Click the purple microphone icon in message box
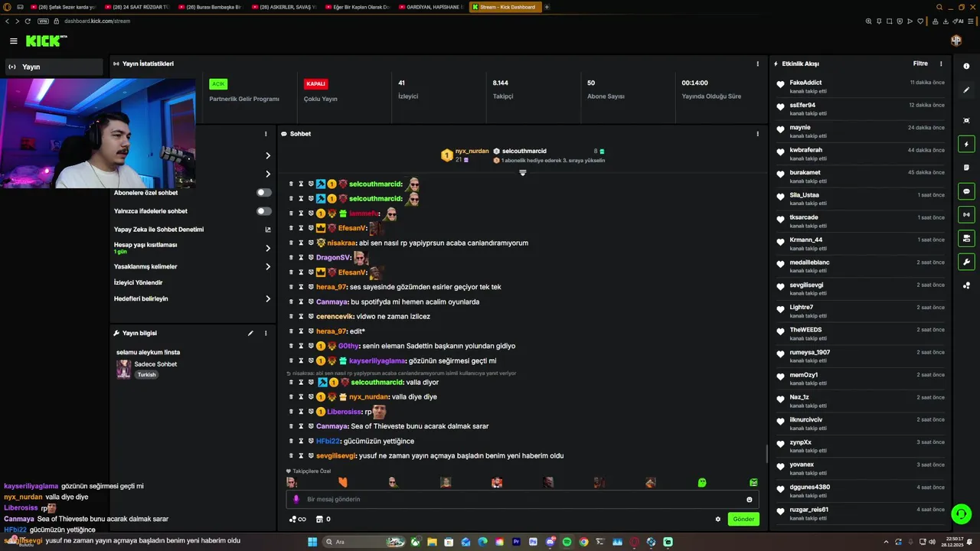Viewport: 980px width, 551px height. [296, 499]
